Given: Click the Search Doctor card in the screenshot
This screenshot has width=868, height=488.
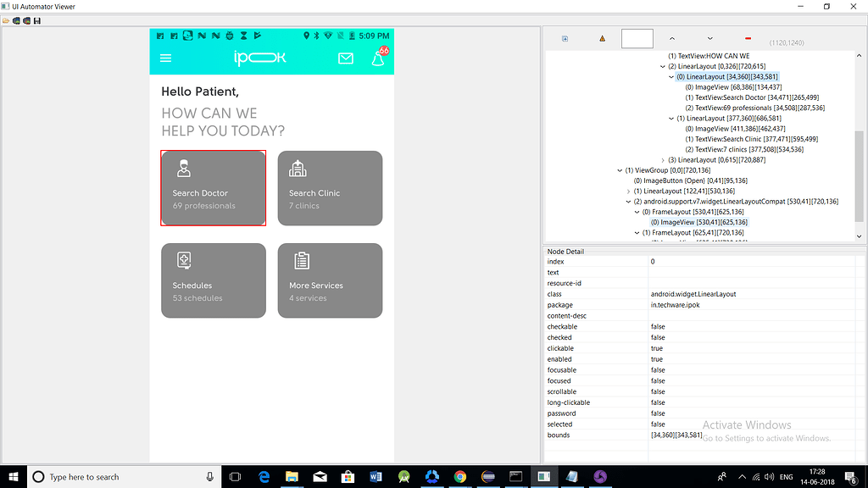Looking at the screenshot, I should (213, 188).
